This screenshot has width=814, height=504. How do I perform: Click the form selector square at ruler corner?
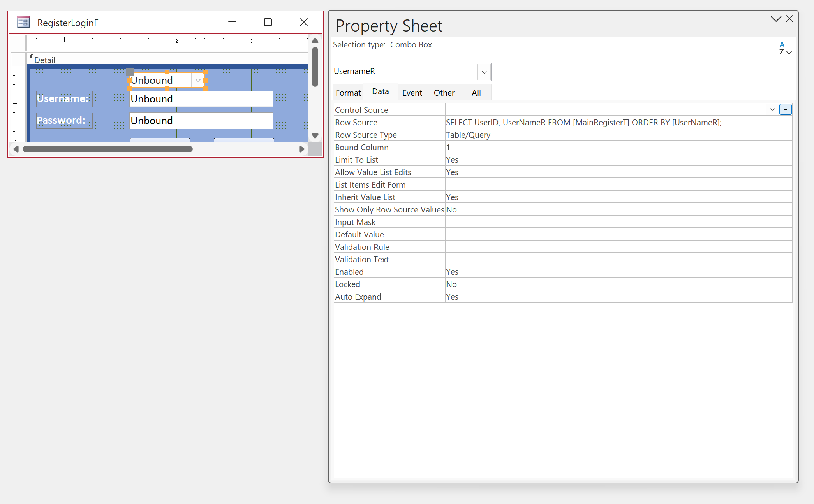[x=18, y=43]
